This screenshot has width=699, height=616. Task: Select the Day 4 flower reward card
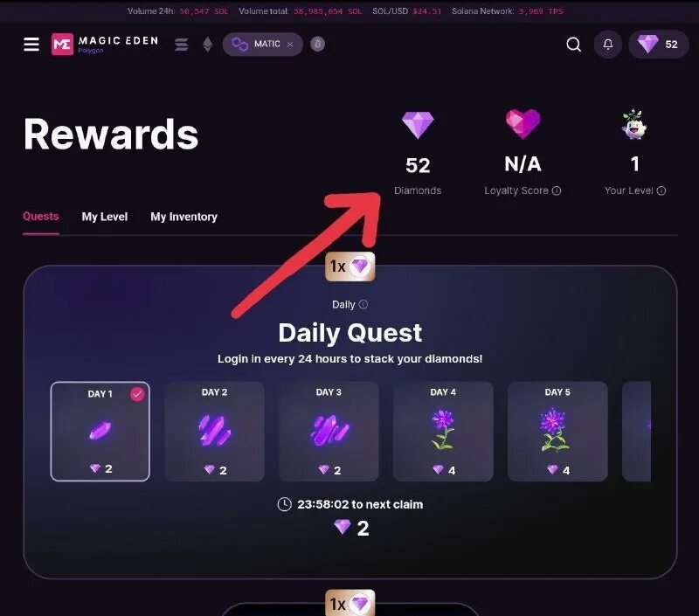(x=443, y=432)
